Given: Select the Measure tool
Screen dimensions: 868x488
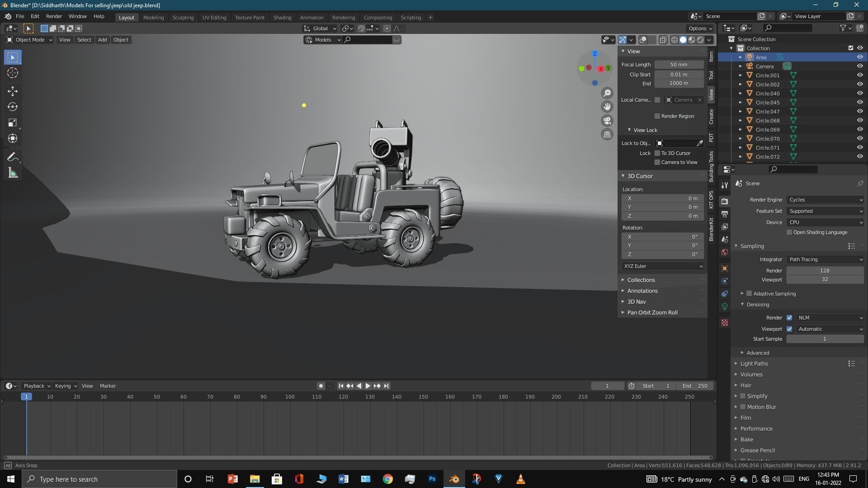Looking at the screenshot, I should click(13, 173).
